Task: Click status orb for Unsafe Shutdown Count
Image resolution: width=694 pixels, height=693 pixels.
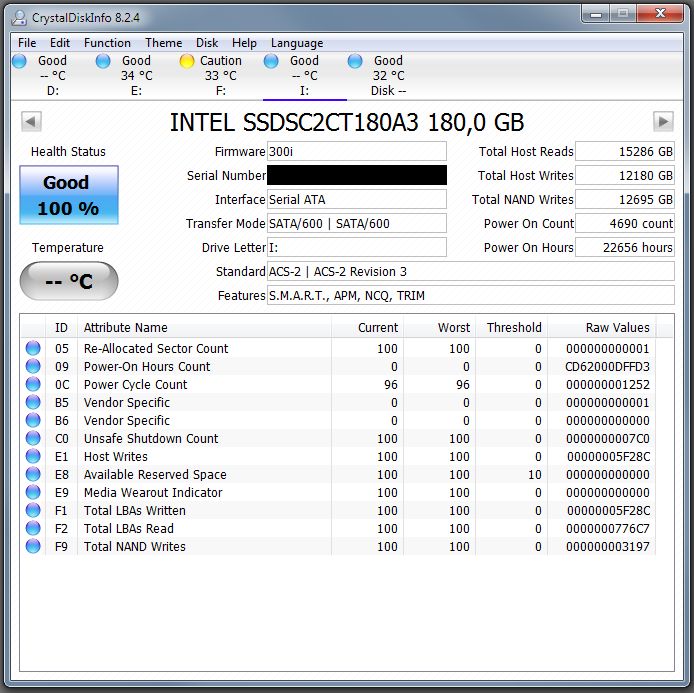Action: coord(33,438)
